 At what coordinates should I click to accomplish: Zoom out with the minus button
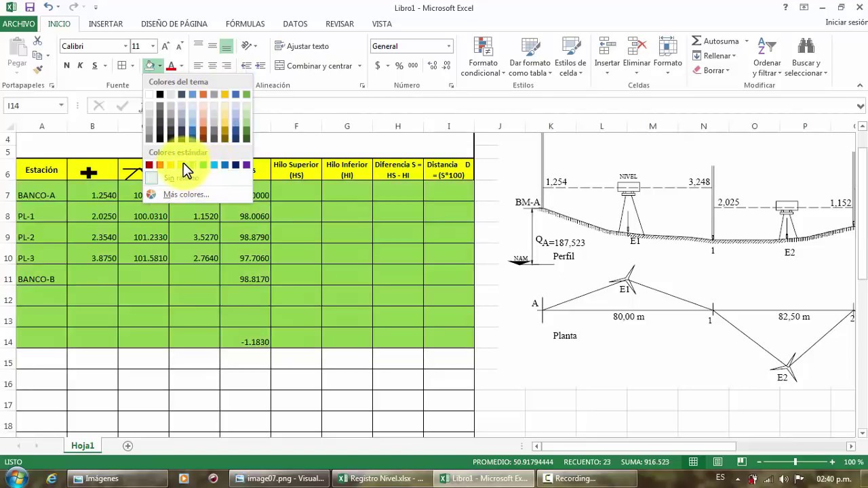point(759,462)
